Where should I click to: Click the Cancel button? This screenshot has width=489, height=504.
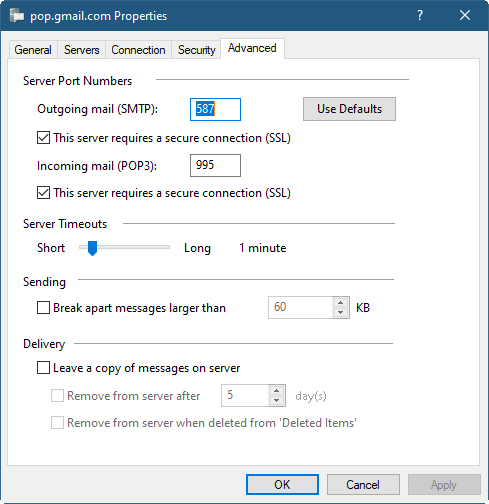[363, 485]
